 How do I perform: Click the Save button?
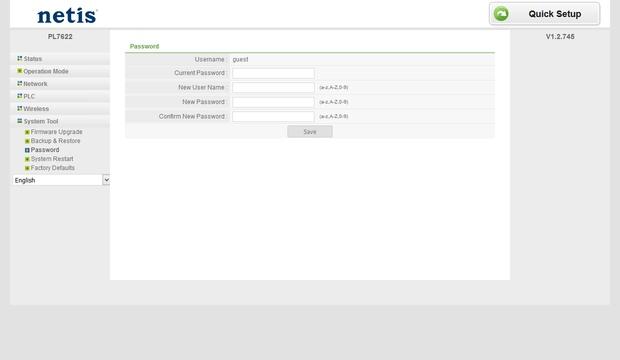click(310, 132)
